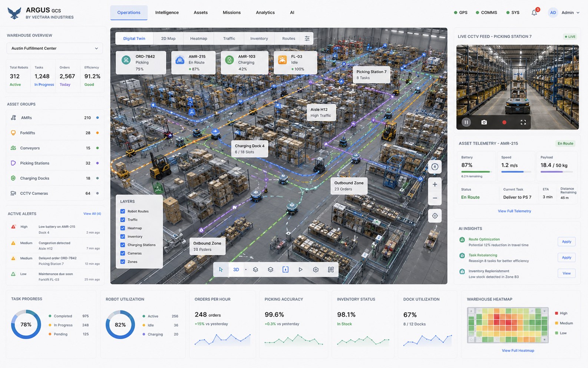
Task: Reset map compass orientation
Action: [435, 167]
